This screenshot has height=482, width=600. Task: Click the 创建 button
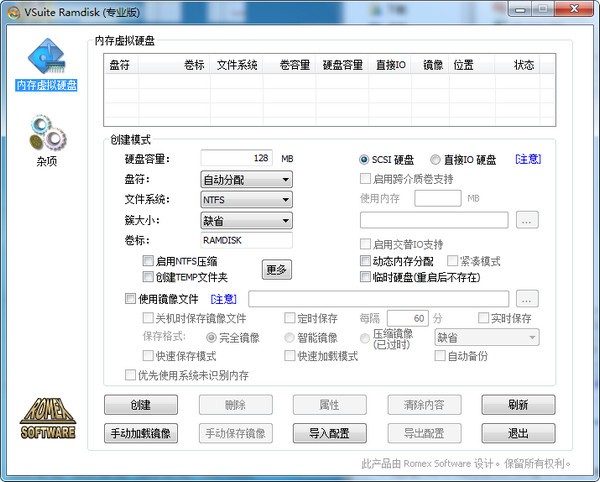tap(141, 405)
